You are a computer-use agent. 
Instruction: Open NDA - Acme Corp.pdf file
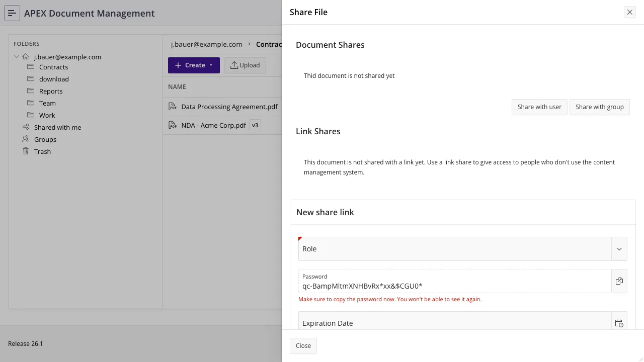coord(213,125)
